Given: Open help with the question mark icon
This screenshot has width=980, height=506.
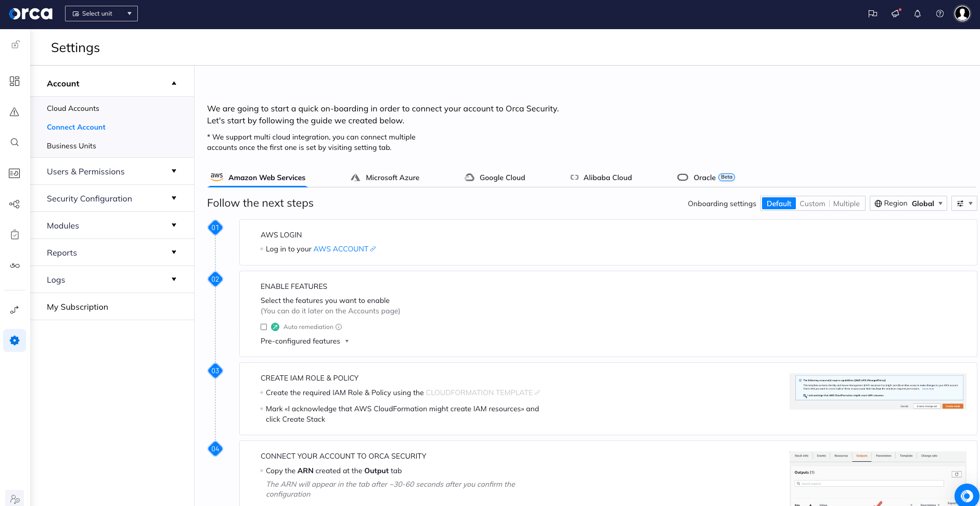Looking at the screenshot, I should click(940, 14).
